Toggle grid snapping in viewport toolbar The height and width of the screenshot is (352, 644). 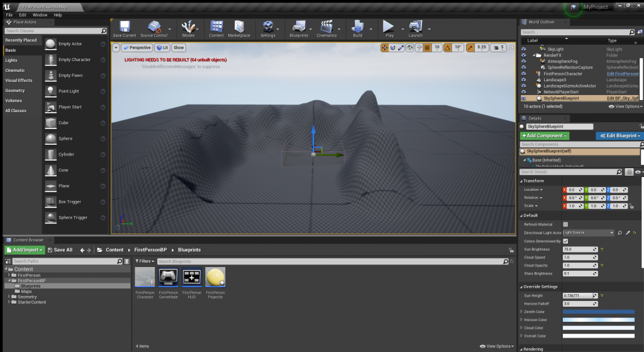[x=427, y=48]
